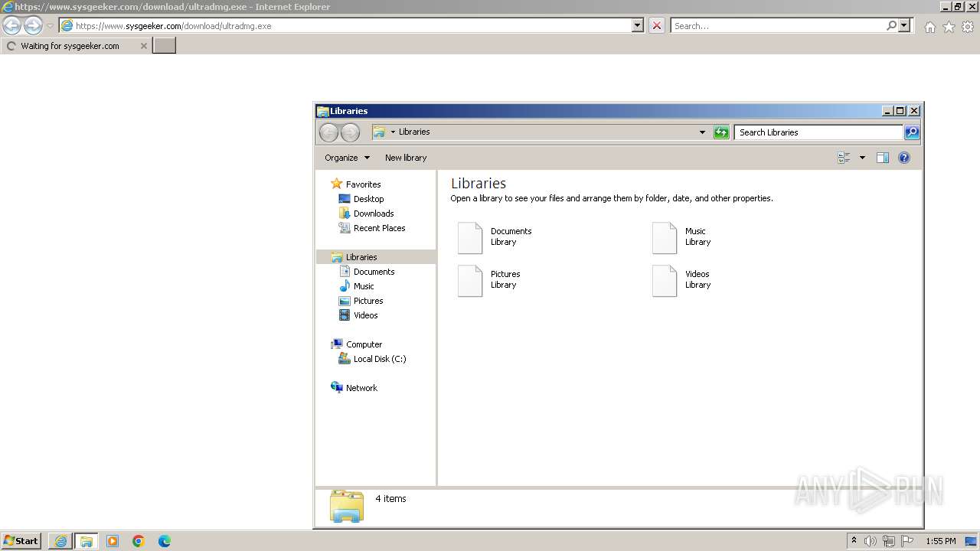Click the IE Search... input box

tap(778, 25)
